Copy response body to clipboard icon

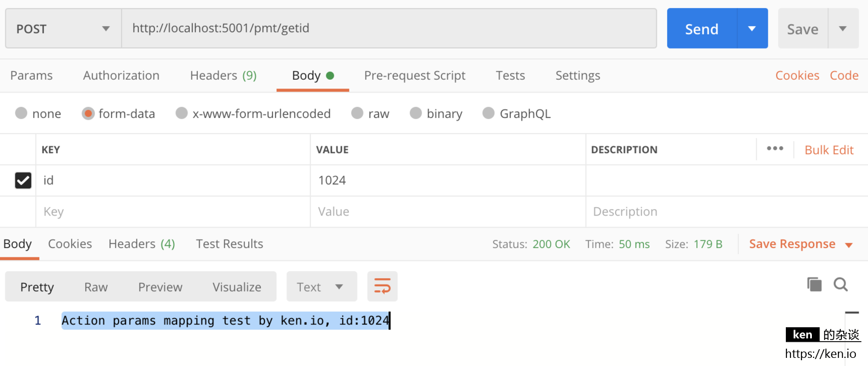[x=814, y=284]
